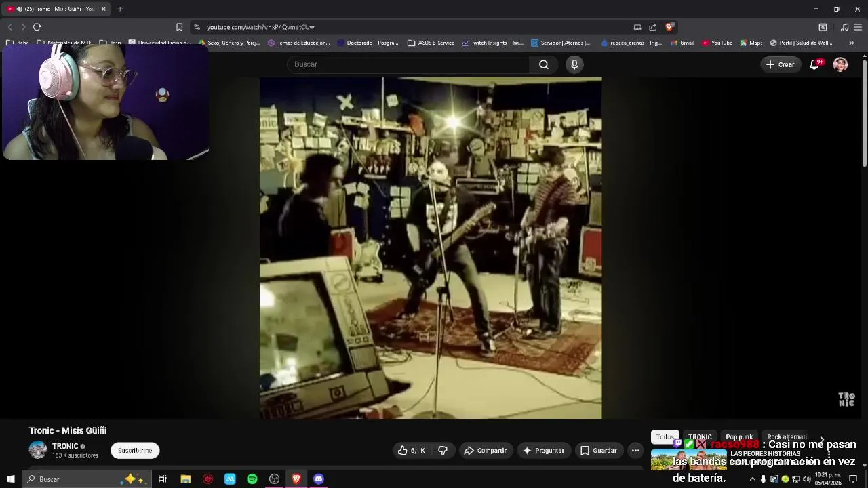The width and height of the screenshot is (868, 488).
Task: Close the Tronic - Misis Güiñi tab
Action: [x=103, y=9]
